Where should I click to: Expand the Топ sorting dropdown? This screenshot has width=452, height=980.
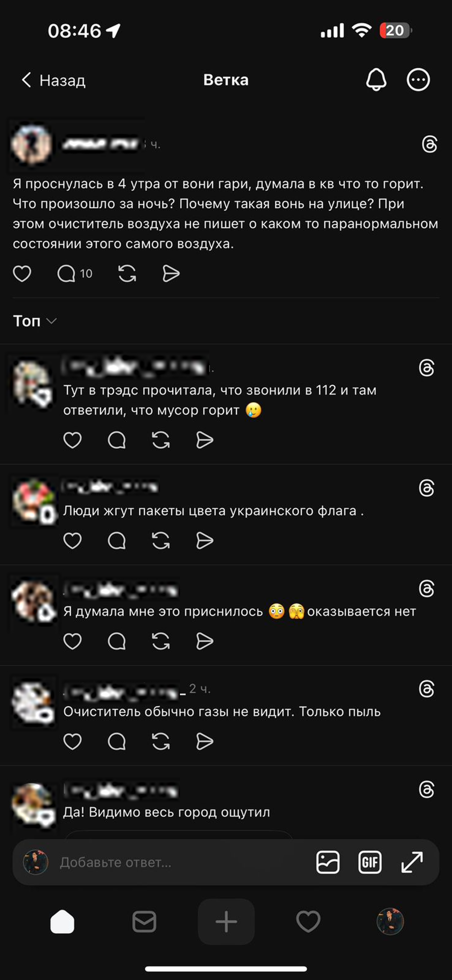35,321
